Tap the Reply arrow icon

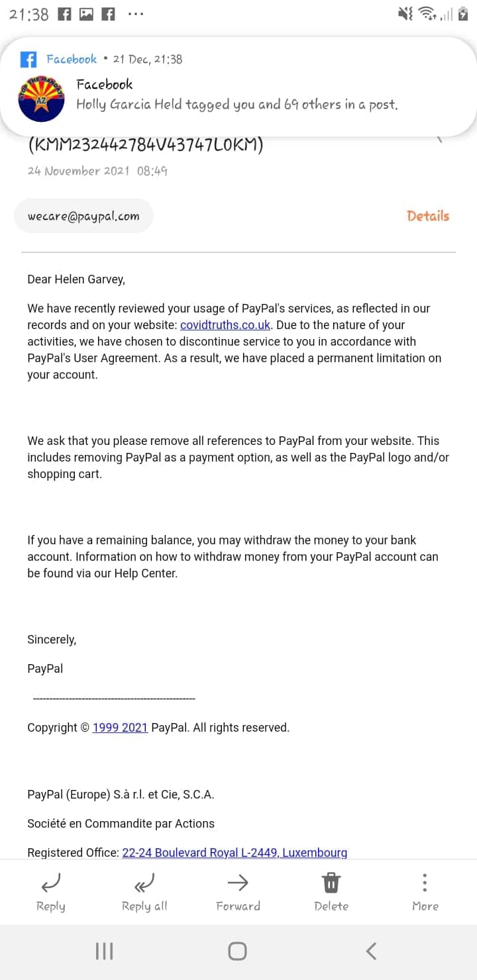point(50,883)
